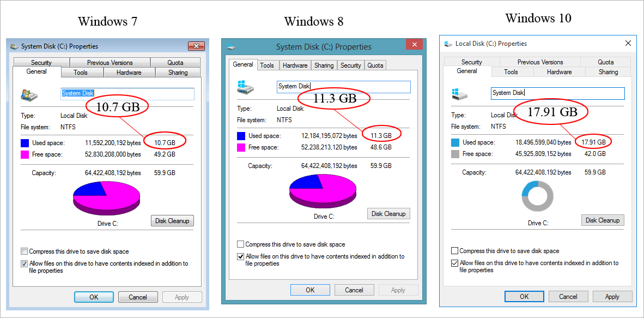Uncheck Allow files indexed in Windows 7 dialog
Image resolution: width=644 pixels, height=318 pixels.
(24, 263)
